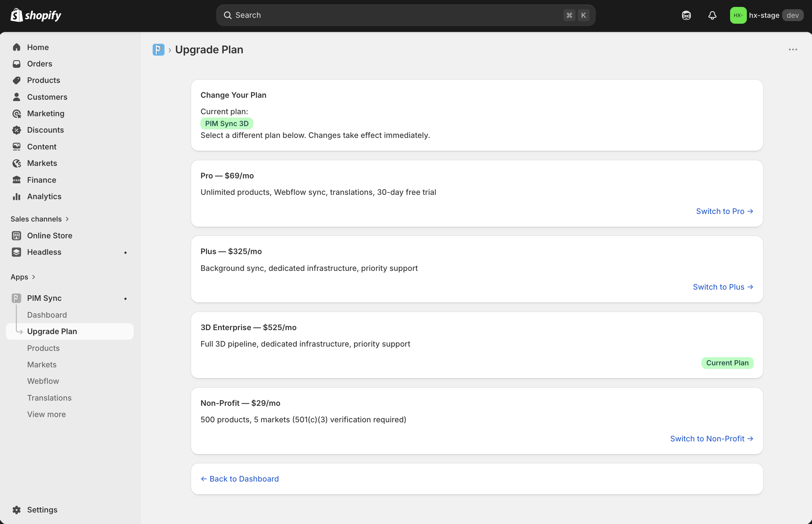Click the Orders inbox icon
The height and width of the screenshot is (524, 812).
click(17, 64)
